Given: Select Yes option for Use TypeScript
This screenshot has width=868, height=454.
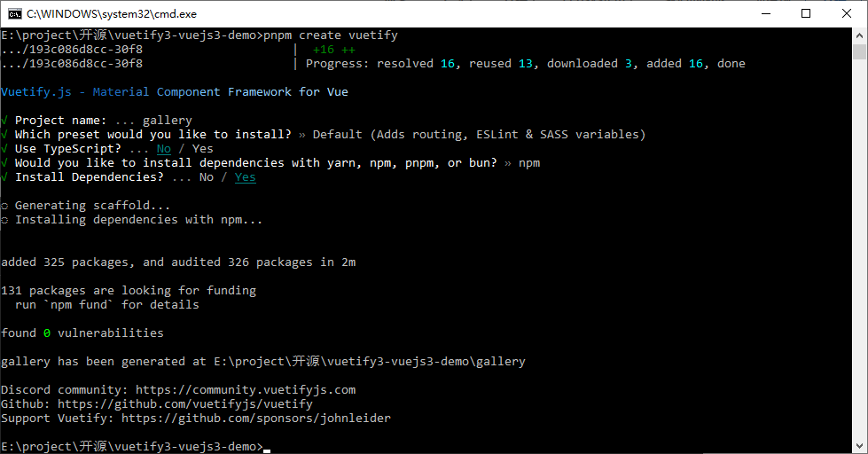Looking at the screenshot, I should click(x=202, y=149).
